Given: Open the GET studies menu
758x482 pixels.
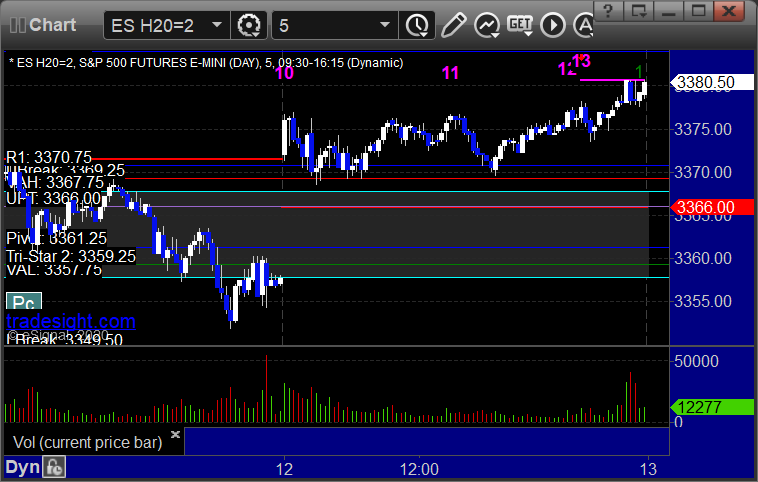Looking at the screenshot, I should coord(520,25).
